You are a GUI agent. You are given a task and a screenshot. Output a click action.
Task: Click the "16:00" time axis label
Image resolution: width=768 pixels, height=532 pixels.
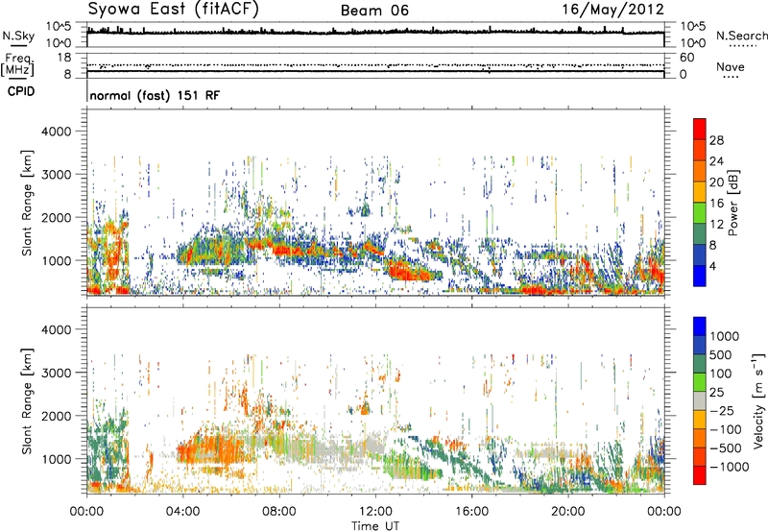pos(471,512)
